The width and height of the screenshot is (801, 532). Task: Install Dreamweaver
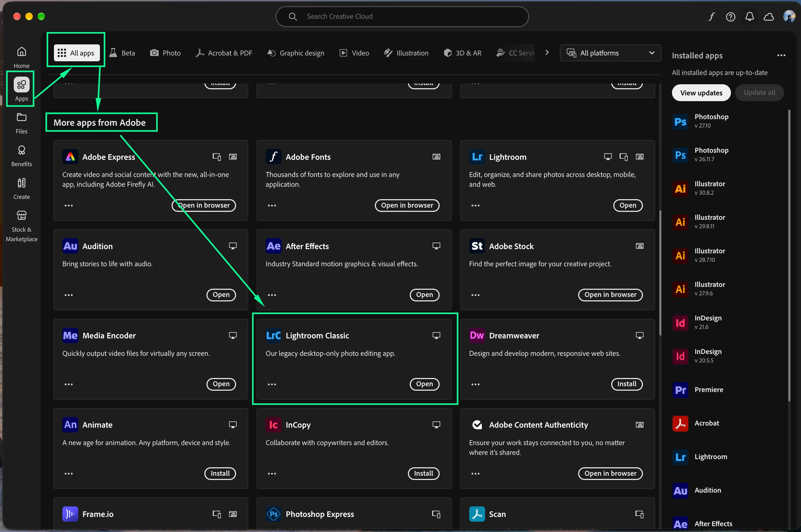pos(627,384)
